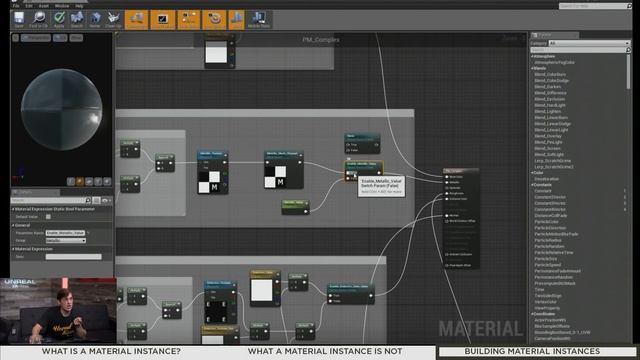640x360 pixels.
Task: Select Blend_Overlay in the palette
Action: tap(548, 136)
